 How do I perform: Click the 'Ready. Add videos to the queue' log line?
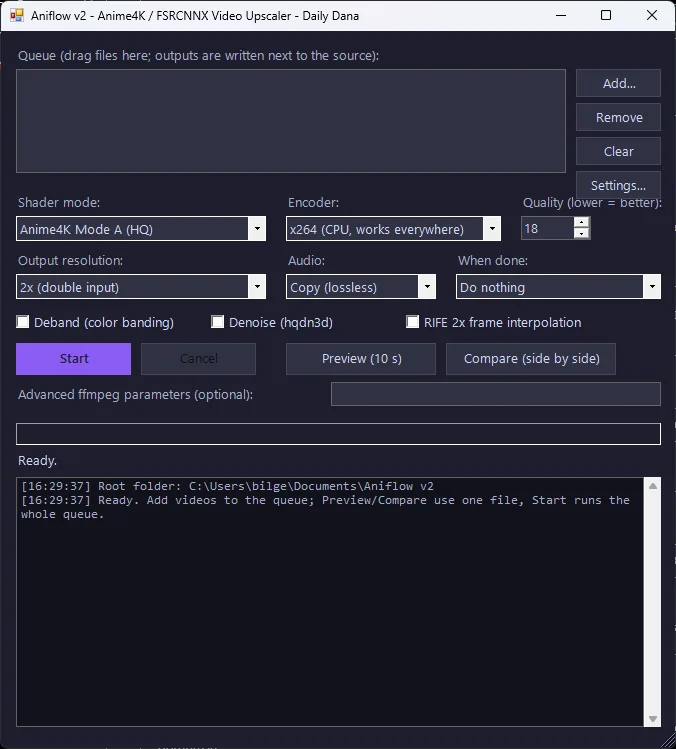(325, 507)
